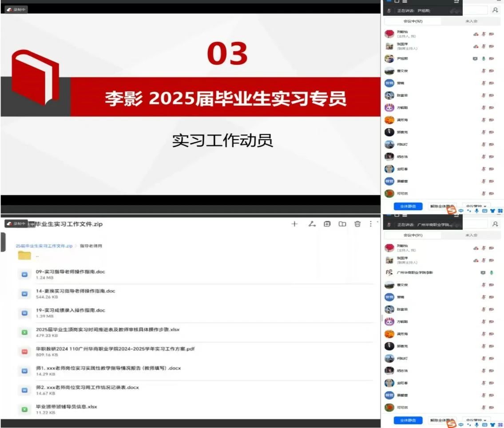Open 09-实习指导老师操作指南.doc file
Viewport: 504px width, 428px height.
70,272
